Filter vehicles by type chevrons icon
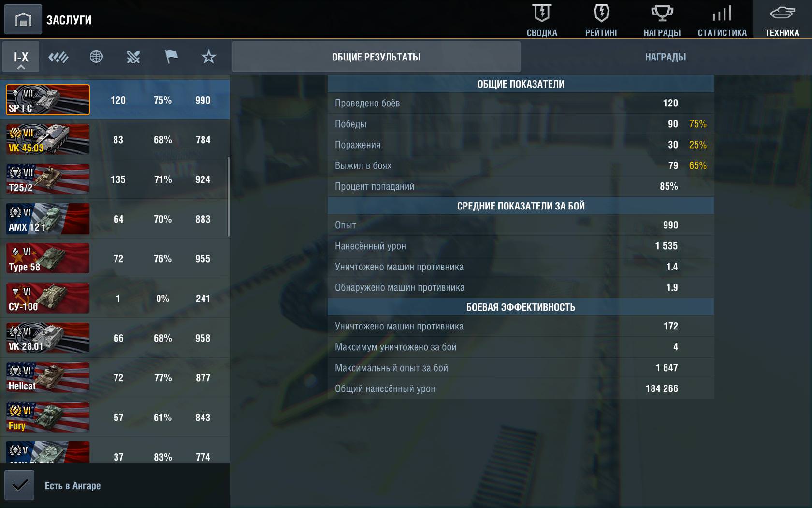 tap(58, 57)
